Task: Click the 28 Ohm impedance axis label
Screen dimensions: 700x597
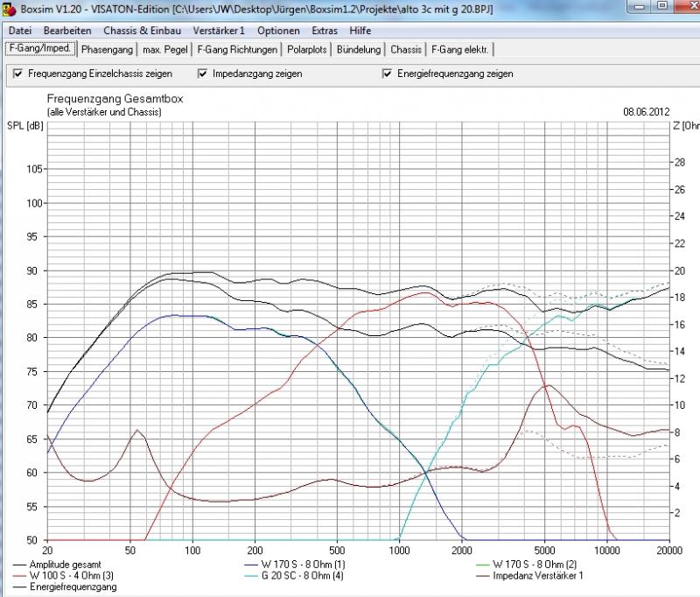Action: (680, 163)
